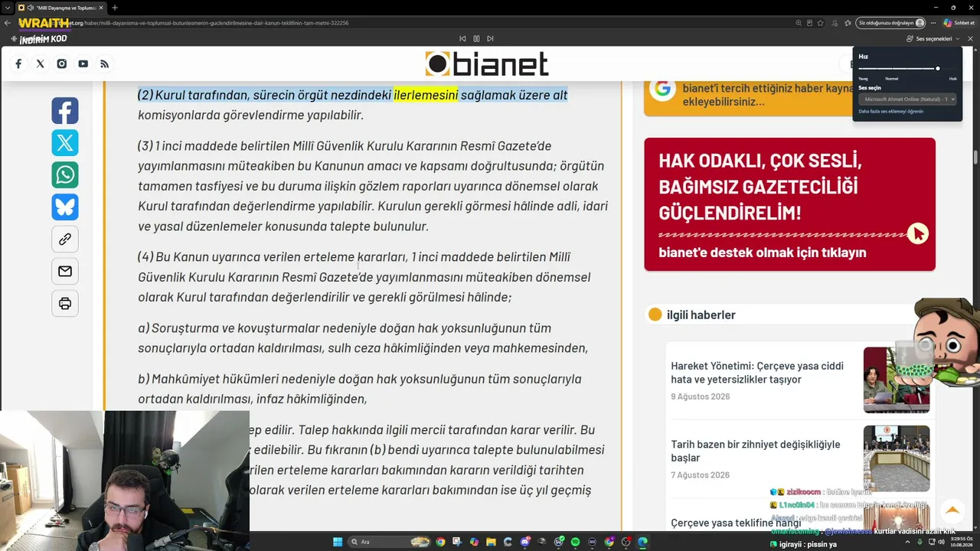
Task: Open the Sohbet et Copilot button
Action: click(x=959, y=23)
